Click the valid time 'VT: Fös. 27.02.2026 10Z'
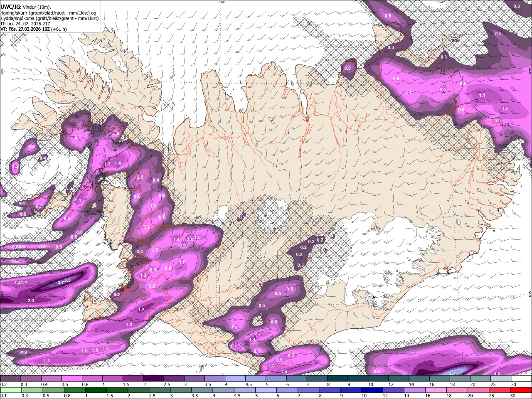The image size is (532, 399). [x=26, y=29]
